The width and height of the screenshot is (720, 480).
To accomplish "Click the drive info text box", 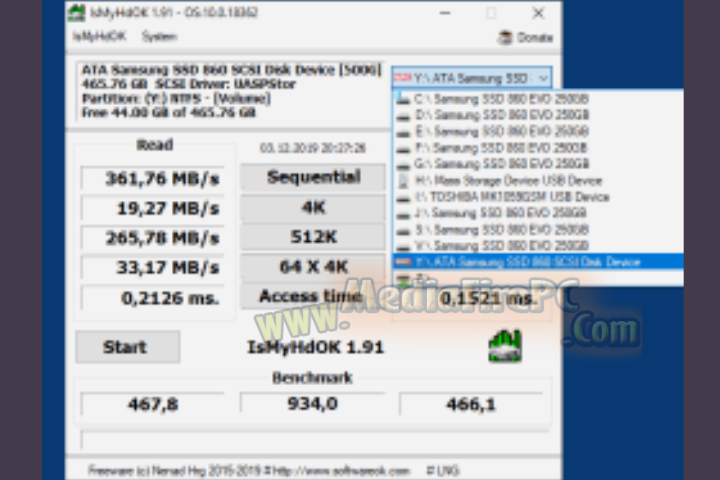I will tap(230, 91).
